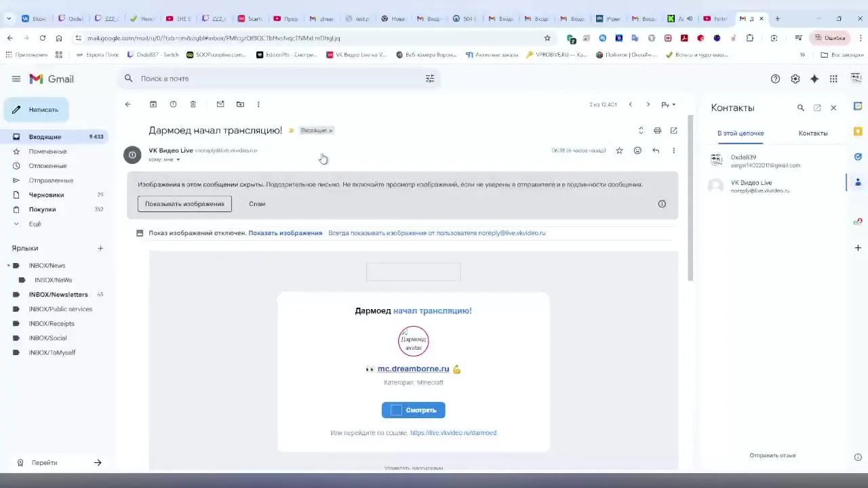The height and width of the screenshot is (488, 868).
Task: Open Gmail support help icon
Action: [775, 79]
